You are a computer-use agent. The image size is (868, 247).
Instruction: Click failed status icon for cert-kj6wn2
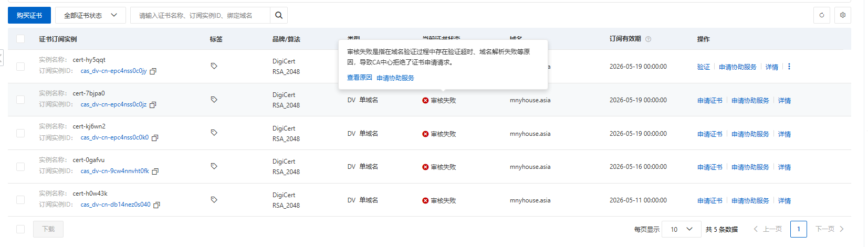coord(425,134)
